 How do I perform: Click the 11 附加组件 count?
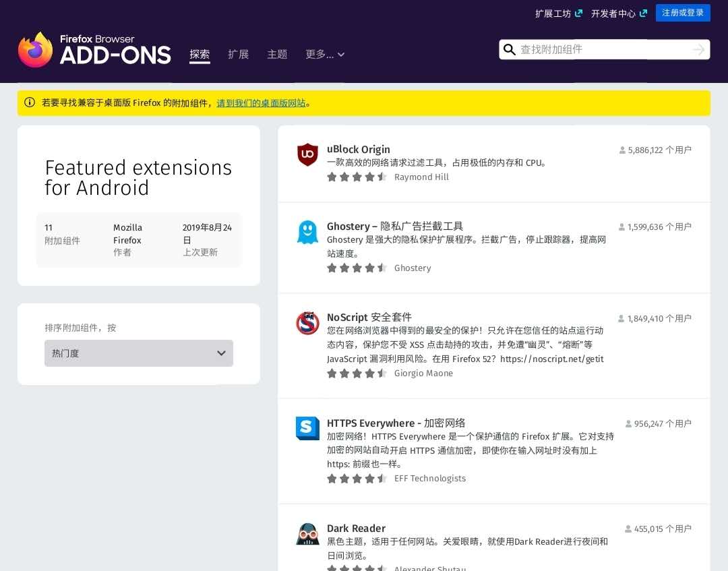pos(62,234)
